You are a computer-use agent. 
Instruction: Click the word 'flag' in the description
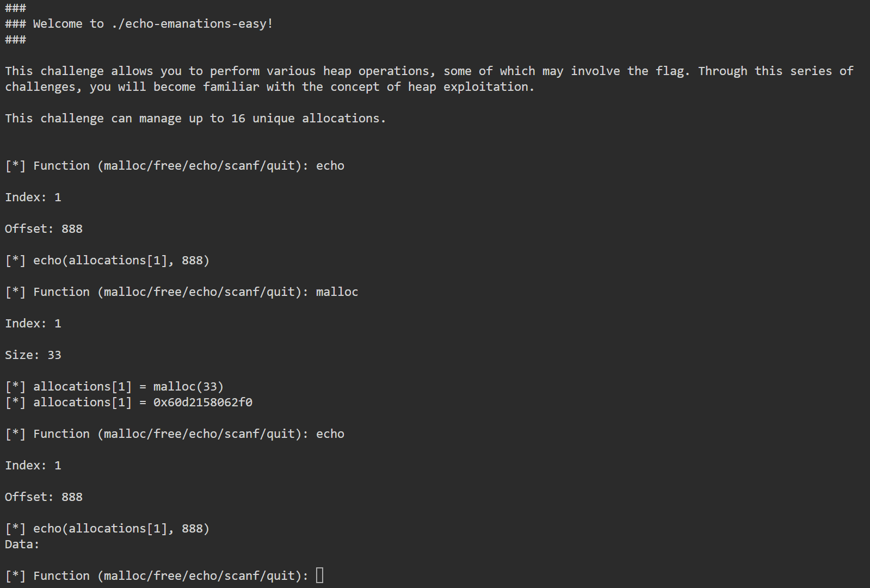668,71
